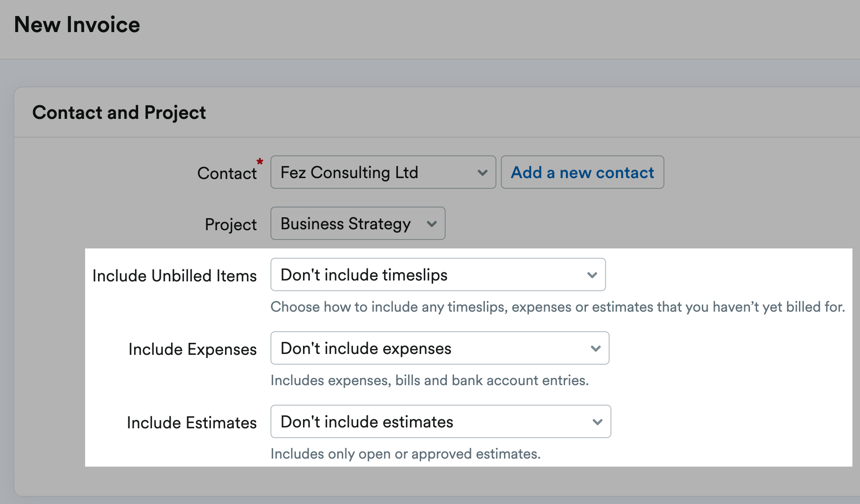This screenshot has width=860, height=504.
Task: Click the Include Expenses label
Action: (192, 349)
